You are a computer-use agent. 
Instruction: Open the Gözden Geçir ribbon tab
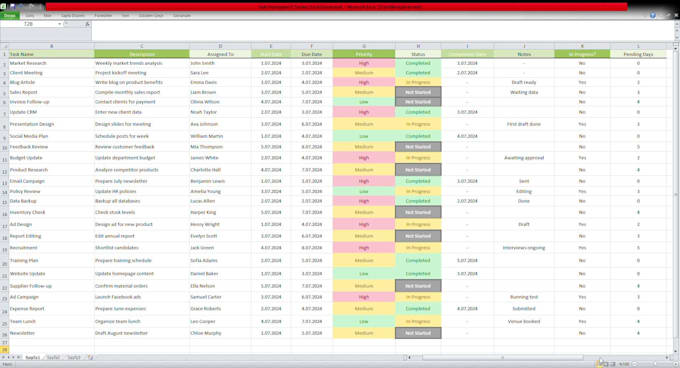151,15
